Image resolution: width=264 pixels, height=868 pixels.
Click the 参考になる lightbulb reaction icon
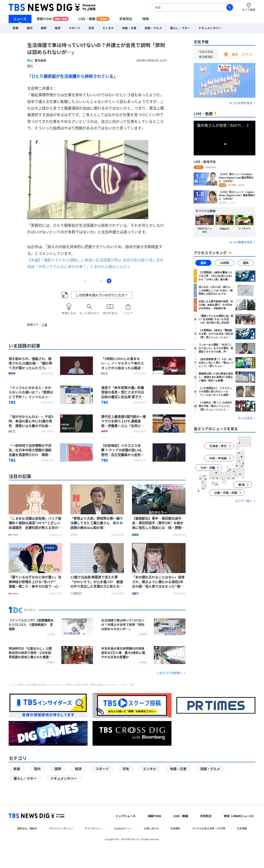tap(69, 306)
